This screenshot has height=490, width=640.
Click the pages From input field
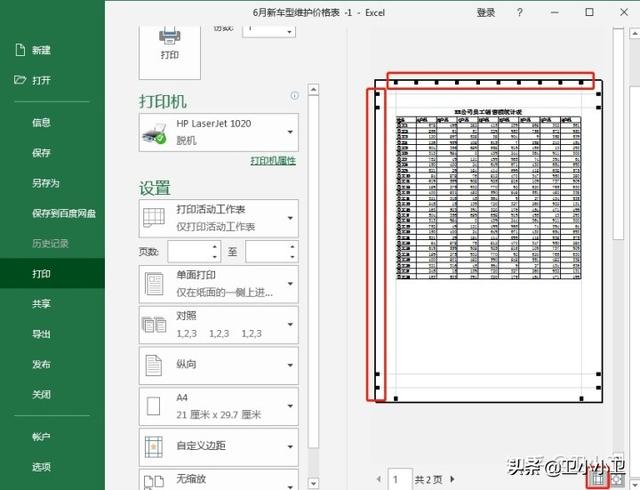click(x=190, y=252)
